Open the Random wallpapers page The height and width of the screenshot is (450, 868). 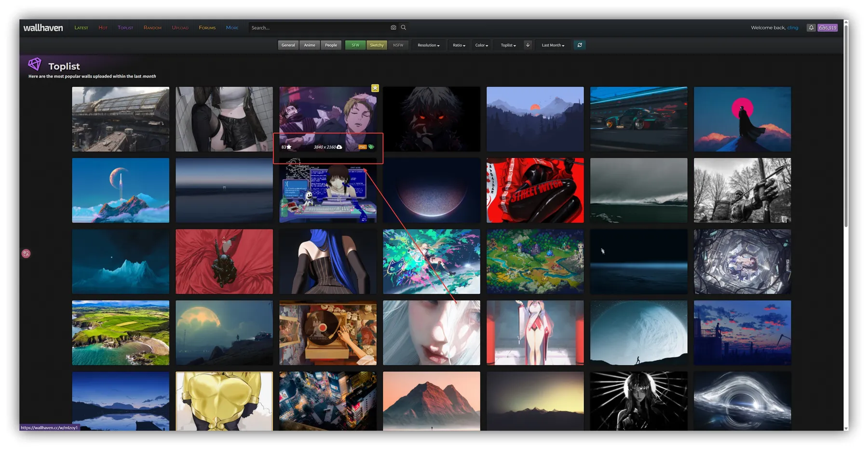(x=152, y=27)
